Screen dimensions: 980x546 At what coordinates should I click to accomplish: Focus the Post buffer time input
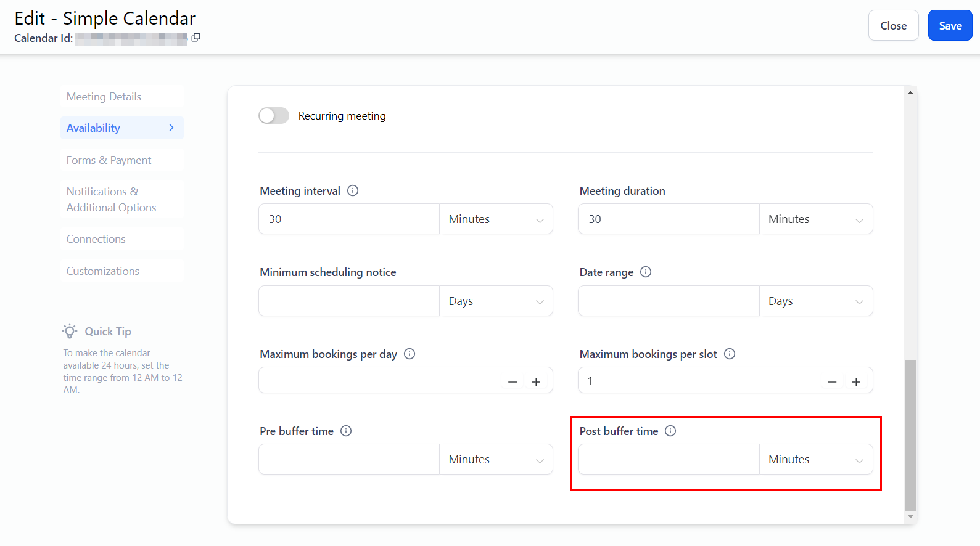click(669, 459)
